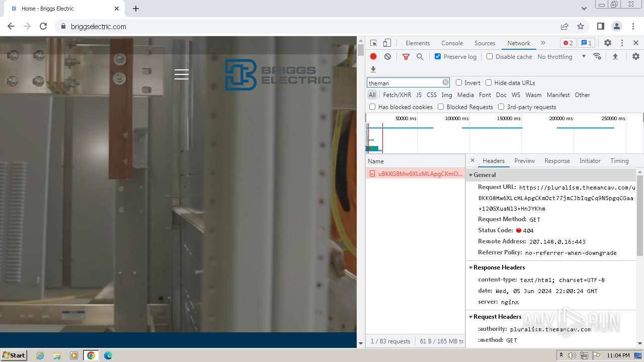Share this page icon
Screen dimensions: 644x362
click(x=565, y=26)
